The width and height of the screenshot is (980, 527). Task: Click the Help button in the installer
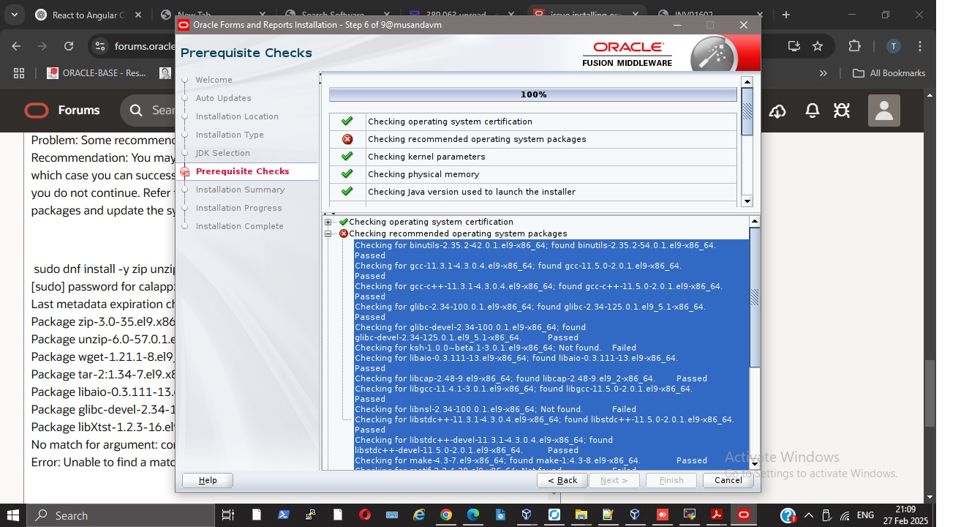point(207,480)
